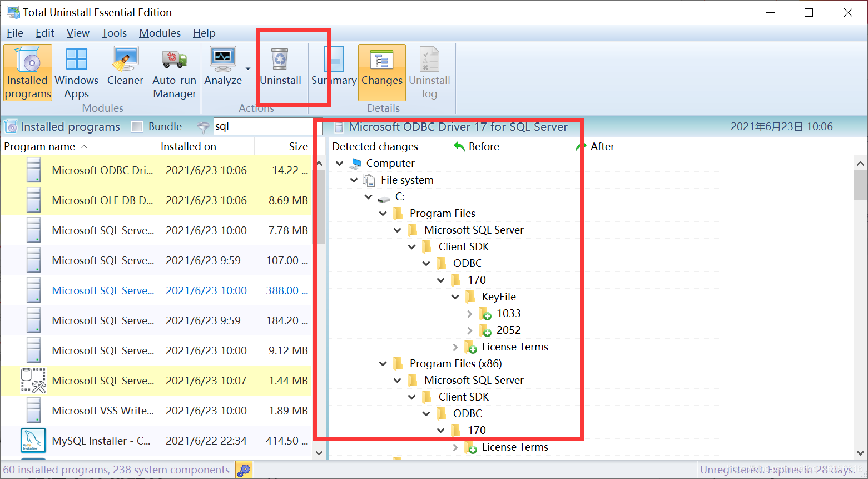Select the File system icon in tree

(369, 180)
